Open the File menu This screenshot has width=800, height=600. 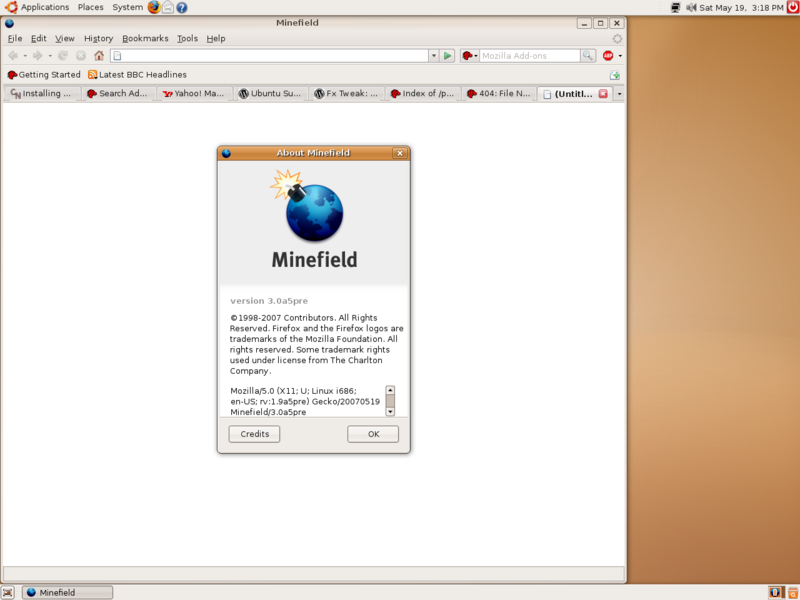point(15,38)
